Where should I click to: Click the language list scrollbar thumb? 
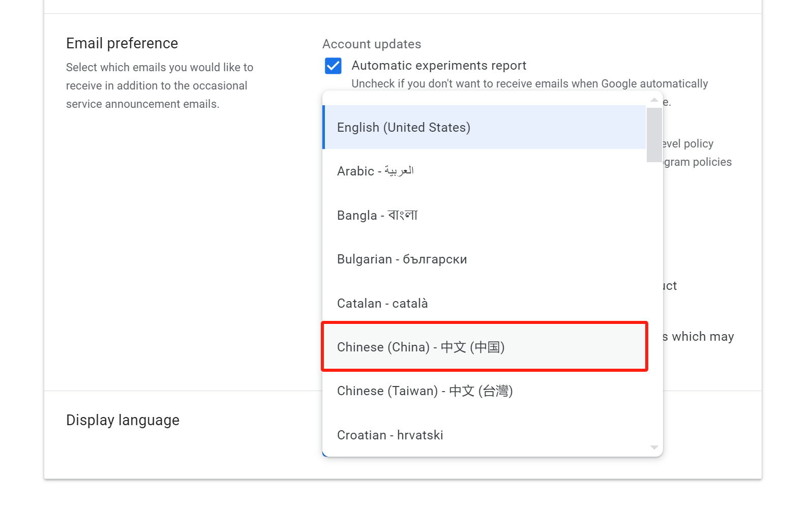[654, 134]
